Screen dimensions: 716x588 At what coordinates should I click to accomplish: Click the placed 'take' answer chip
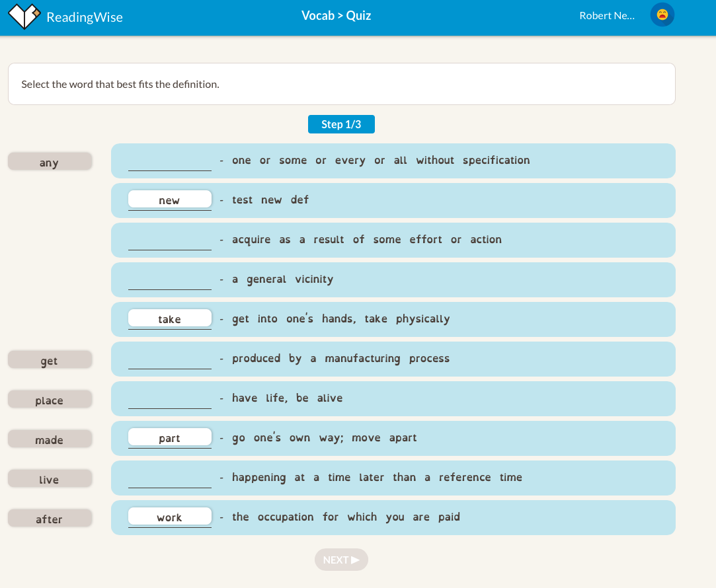click(x=170, y=318)
